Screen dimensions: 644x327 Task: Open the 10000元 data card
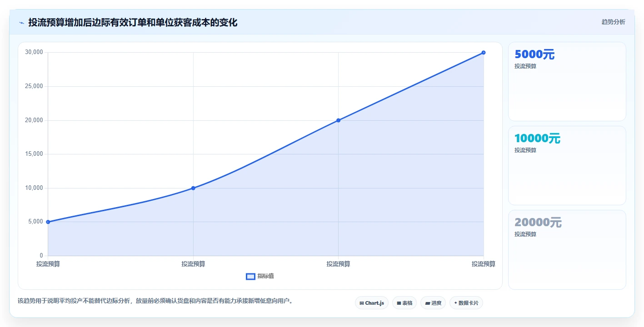point(567,166)
